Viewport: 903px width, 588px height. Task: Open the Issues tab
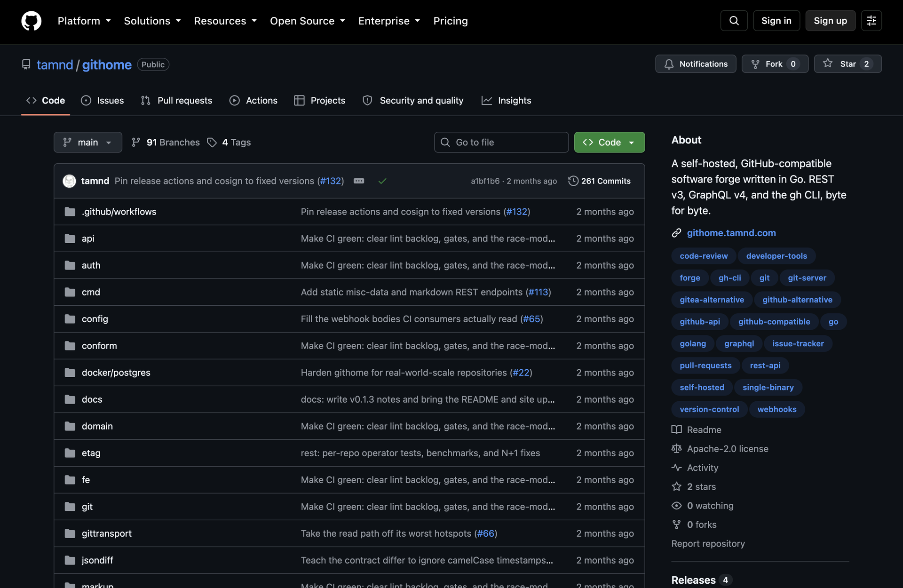103,101
